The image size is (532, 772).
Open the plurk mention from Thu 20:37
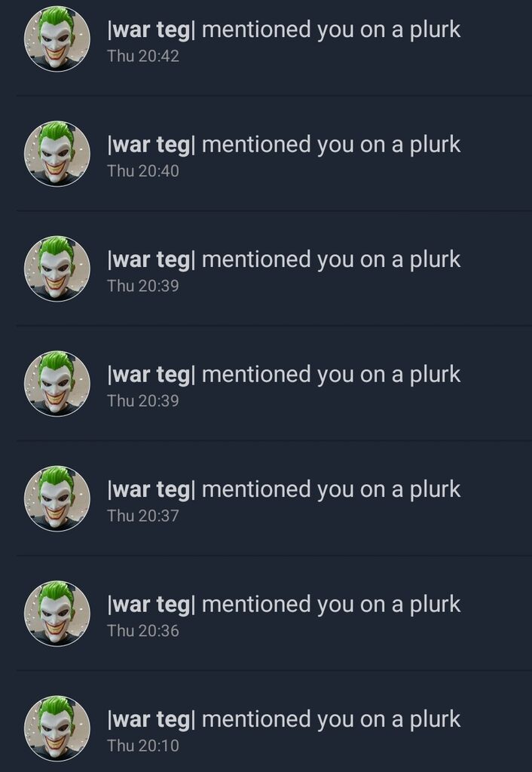(x=332, y=490)
